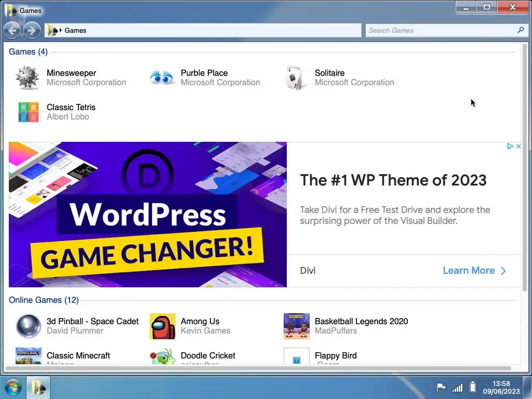The height and width of the screenshot is (399, 532).
Task: Expand the address bar path arrow
Action: (61, 30)
